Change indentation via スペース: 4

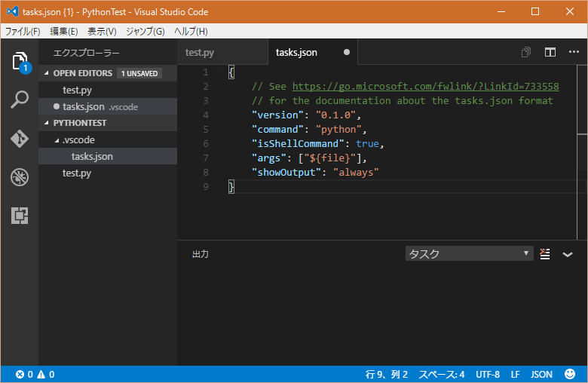pyautogui.click(x=442, y=375)
